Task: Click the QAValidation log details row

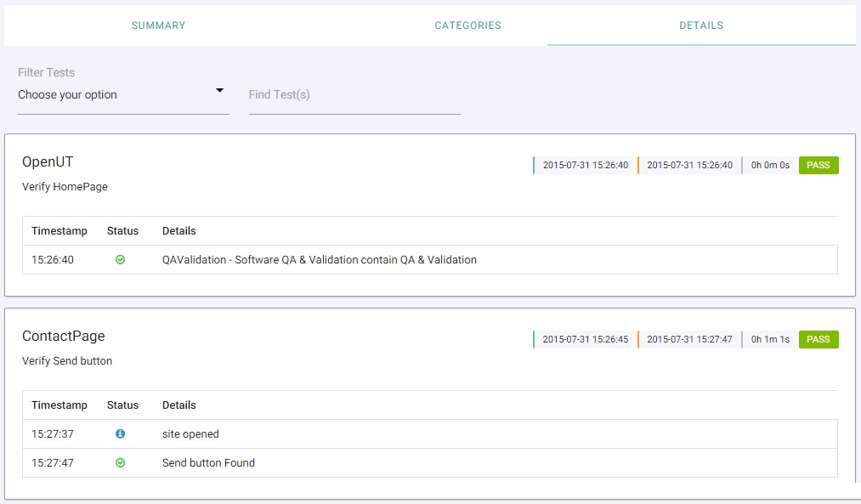Action: (x=319, y=260)
